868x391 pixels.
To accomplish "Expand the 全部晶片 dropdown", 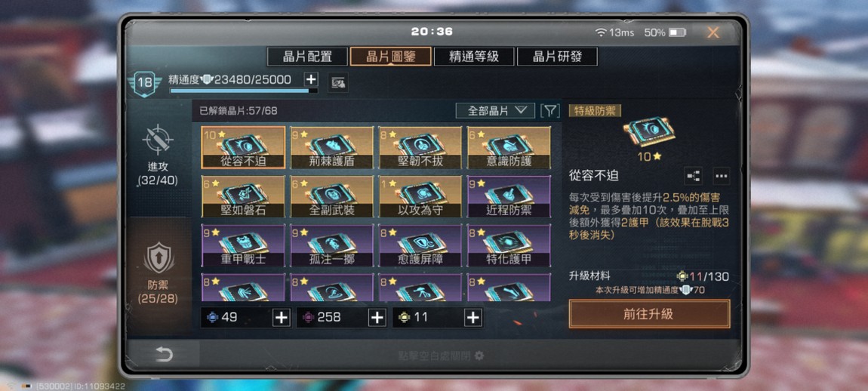I will tap(495, 111).
